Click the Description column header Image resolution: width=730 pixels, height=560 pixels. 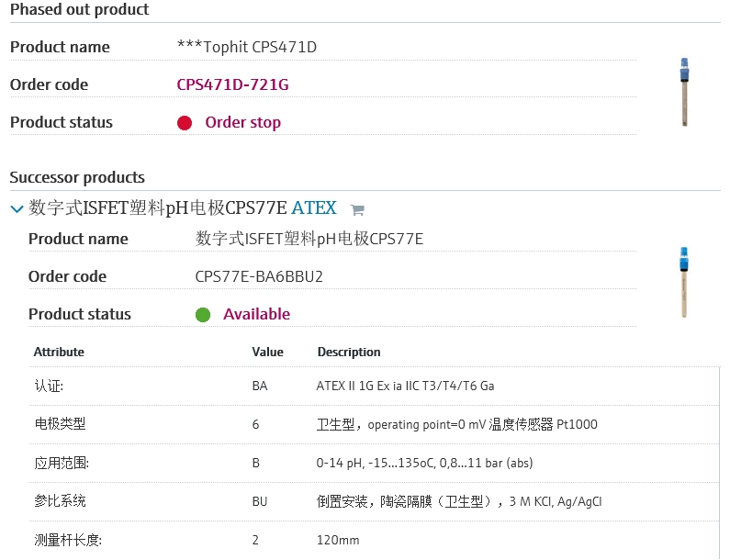[348, 352]
